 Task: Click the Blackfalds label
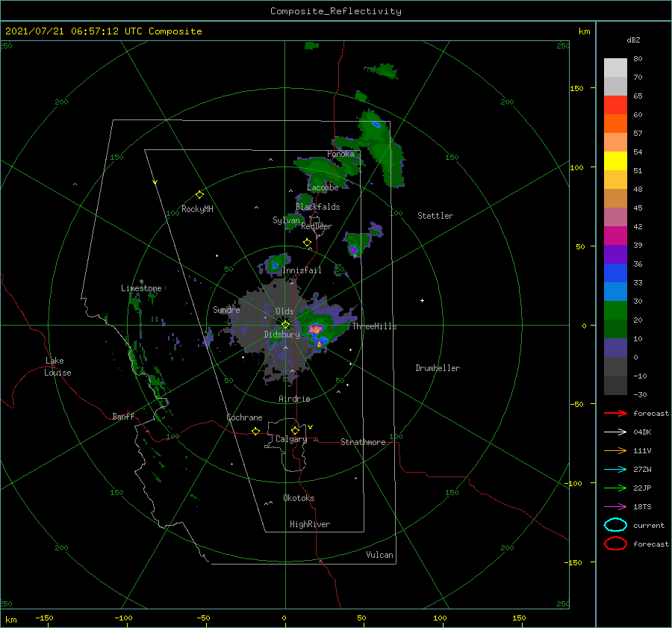click(x=317, y=207)
